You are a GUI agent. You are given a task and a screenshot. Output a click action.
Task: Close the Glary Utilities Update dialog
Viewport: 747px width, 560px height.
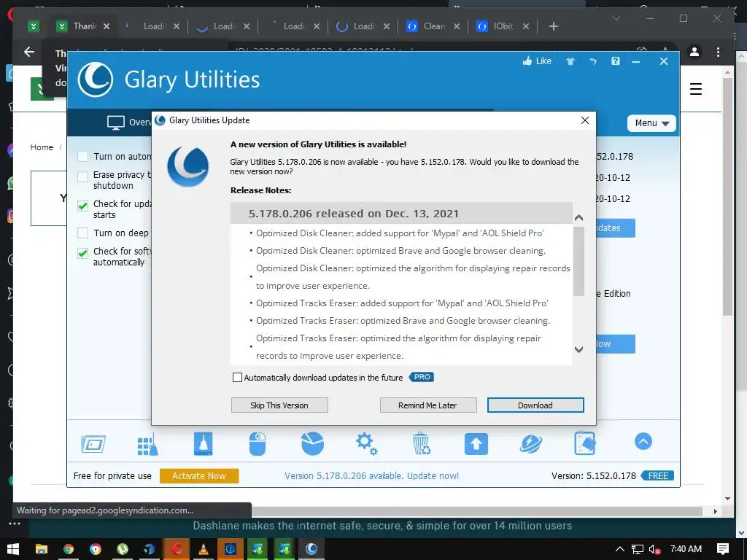pyautogui.click(x=585, y=120)
